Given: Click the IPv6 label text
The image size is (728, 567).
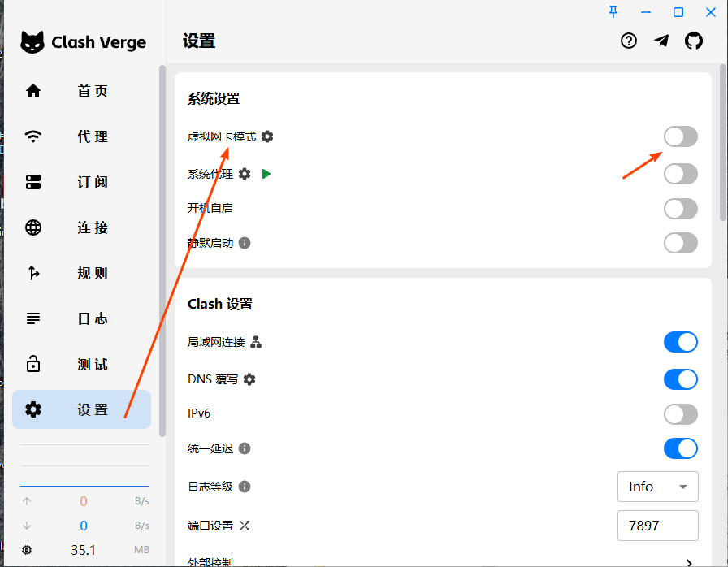Looking at the screenshot, I should 199,413.
